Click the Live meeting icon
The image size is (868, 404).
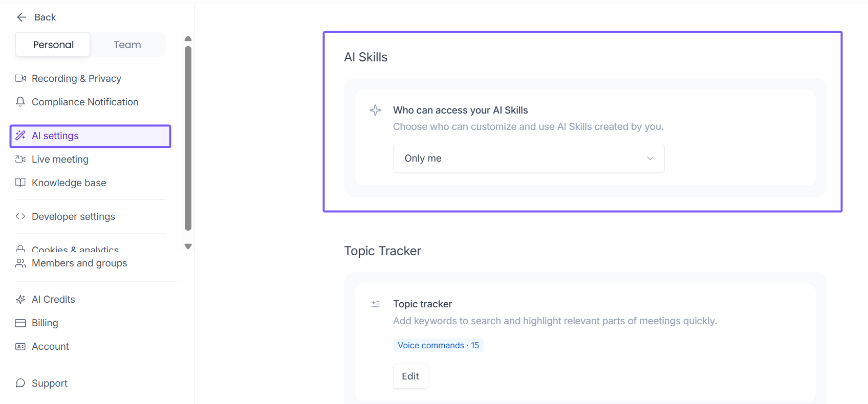(20, 159)
